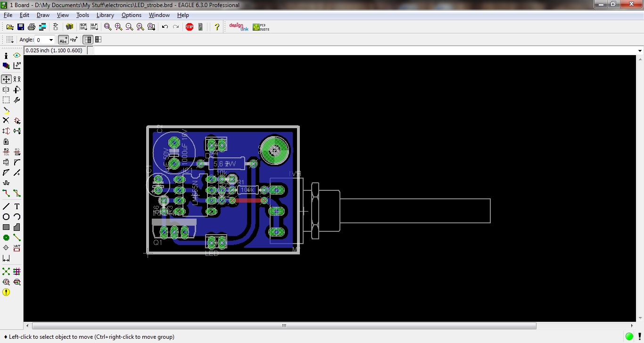
Task: Save the board with the Save icon
Action: (x=21, y=27)
